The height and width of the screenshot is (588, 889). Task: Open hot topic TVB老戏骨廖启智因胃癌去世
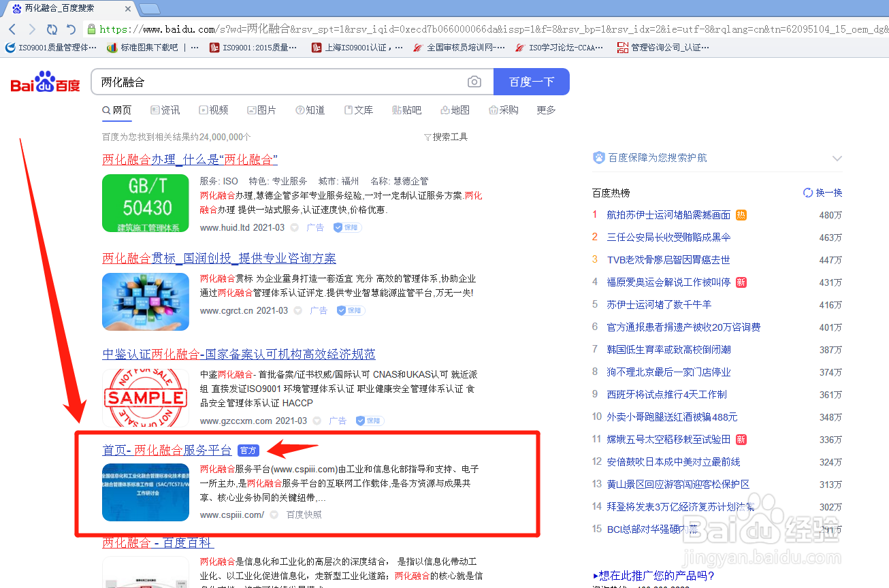(x=668, y=260)
